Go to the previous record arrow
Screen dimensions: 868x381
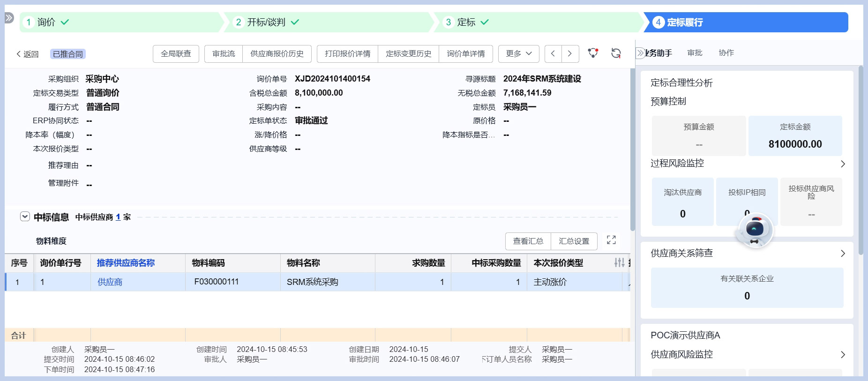pyautogui.click(x=553, y=53)
